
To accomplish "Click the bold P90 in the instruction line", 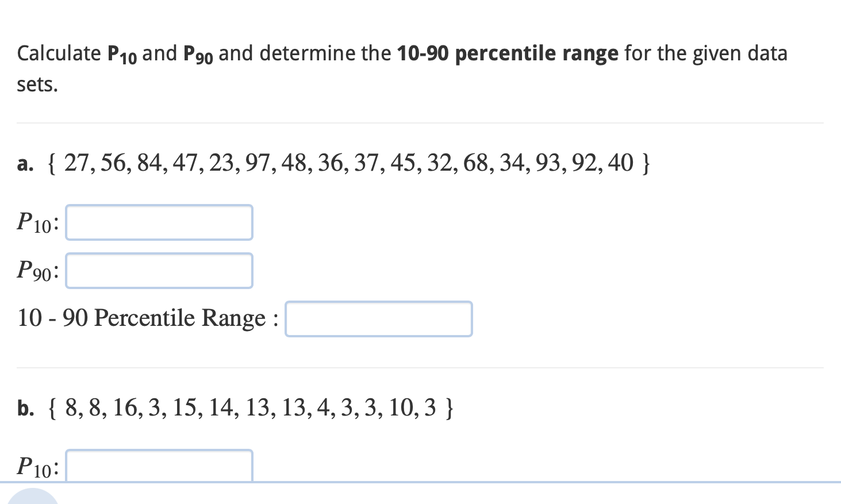I will pyautogui.click(x=198, y=53).
